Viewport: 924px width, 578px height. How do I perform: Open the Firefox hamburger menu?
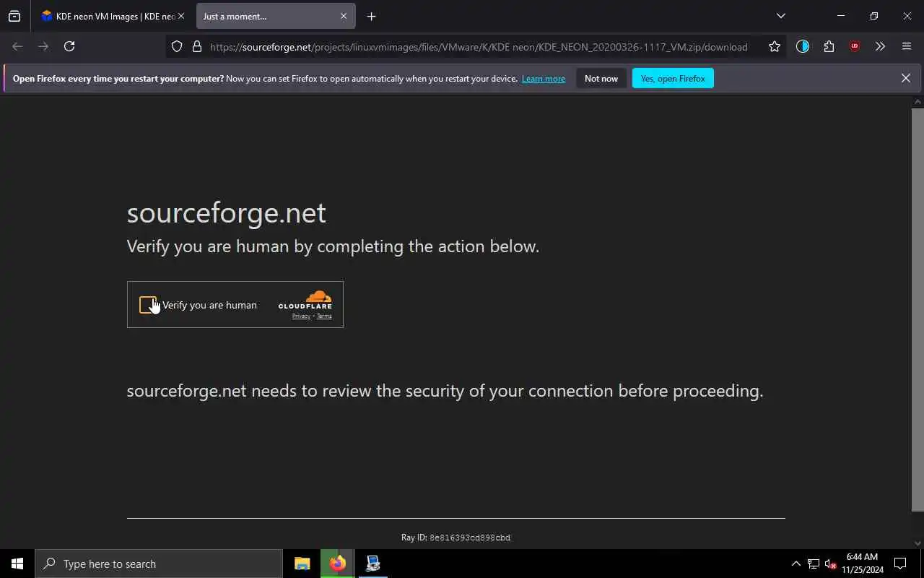[907, 46]
